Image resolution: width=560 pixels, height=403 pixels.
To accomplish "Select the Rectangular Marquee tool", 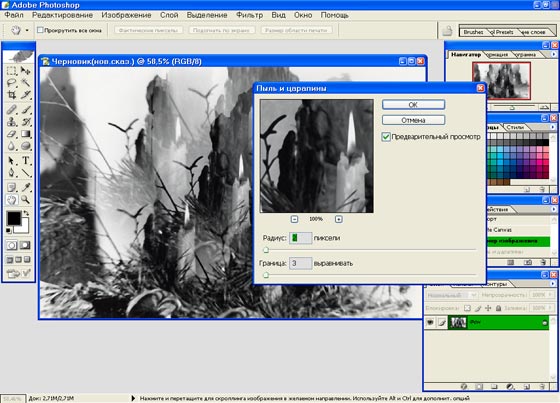I will coord(11,71).
